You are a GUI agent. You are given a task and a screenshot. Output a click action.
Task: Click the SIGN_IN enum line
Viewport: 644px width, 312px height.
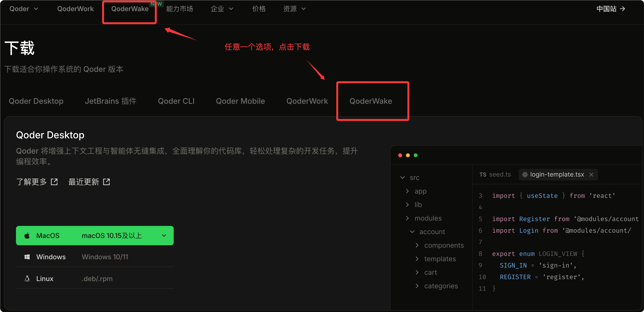coord(538,265)
